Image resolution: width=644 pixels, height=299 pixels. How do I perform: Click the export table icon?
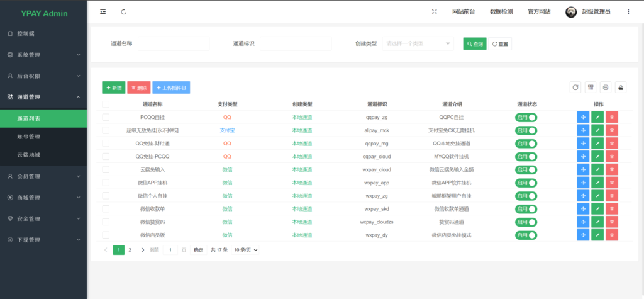[x=621, y=87]
